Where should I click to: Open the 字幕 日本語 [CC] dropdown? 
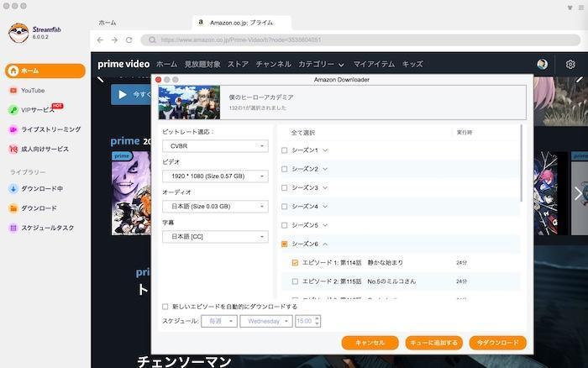(x=215, y=237)
